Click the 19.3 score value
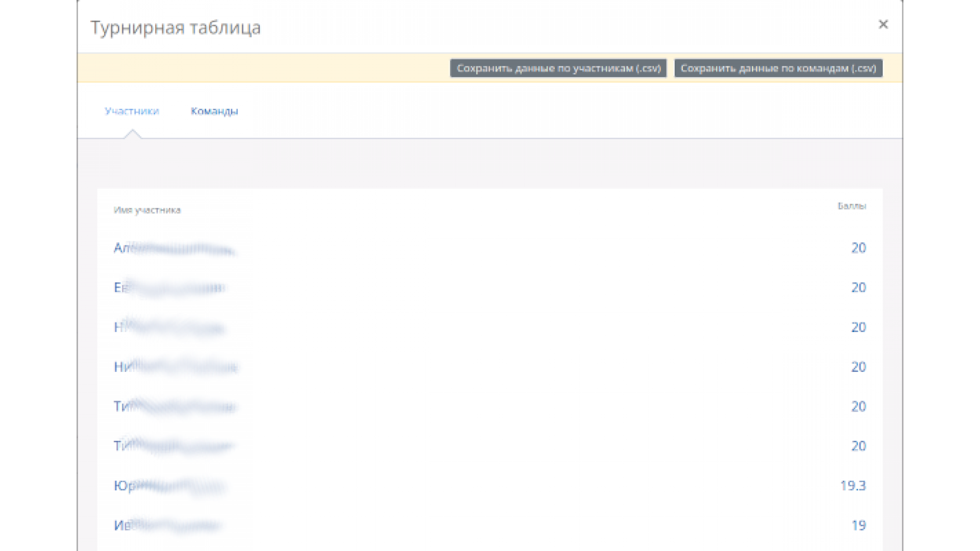Screen dimensions: 980x551 point(852,486)
